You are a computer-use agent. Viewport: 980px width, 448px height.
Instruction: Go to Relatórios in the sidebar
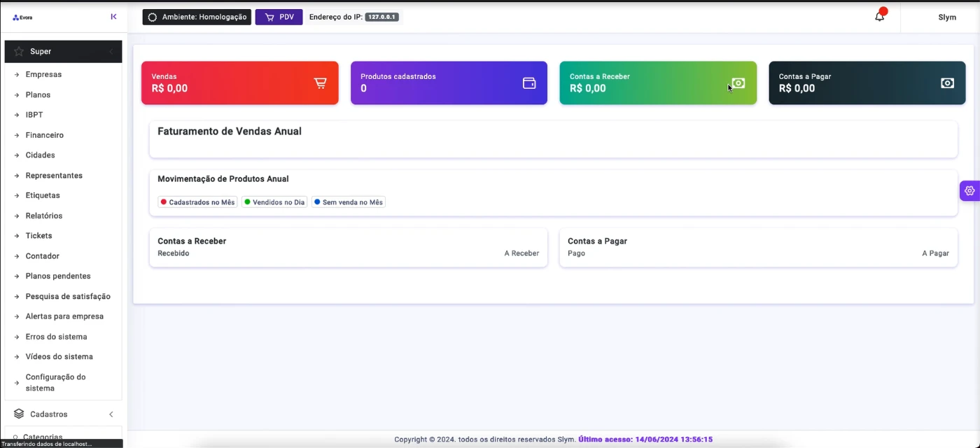point(43,216)
